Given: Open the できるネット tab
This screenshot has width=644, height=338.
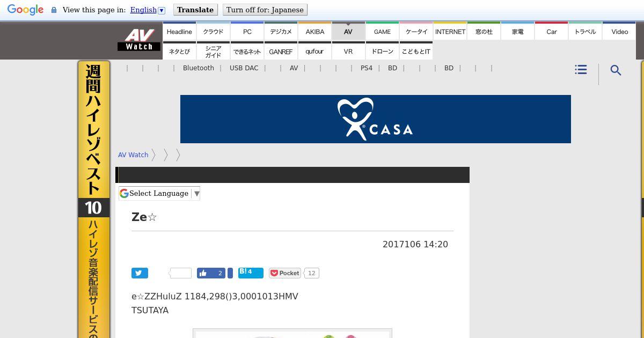Looking at the screenshot, I should (247, 51).
